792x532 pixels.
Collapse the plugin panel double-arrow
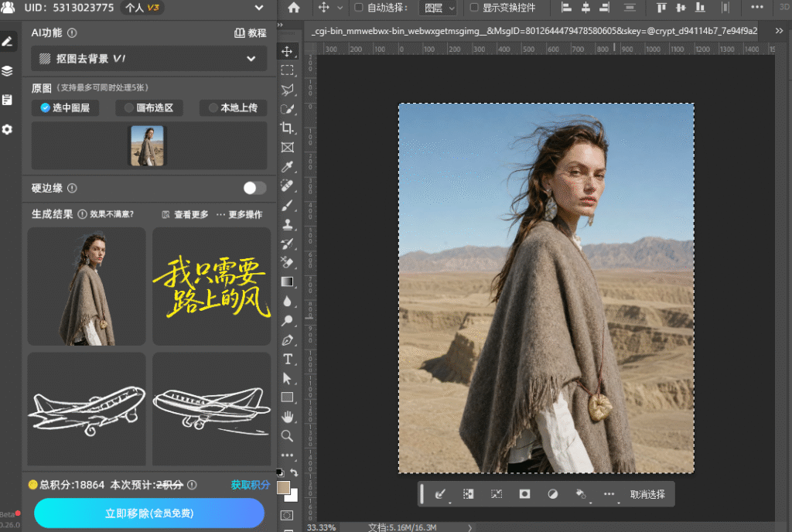click(280, 25)
